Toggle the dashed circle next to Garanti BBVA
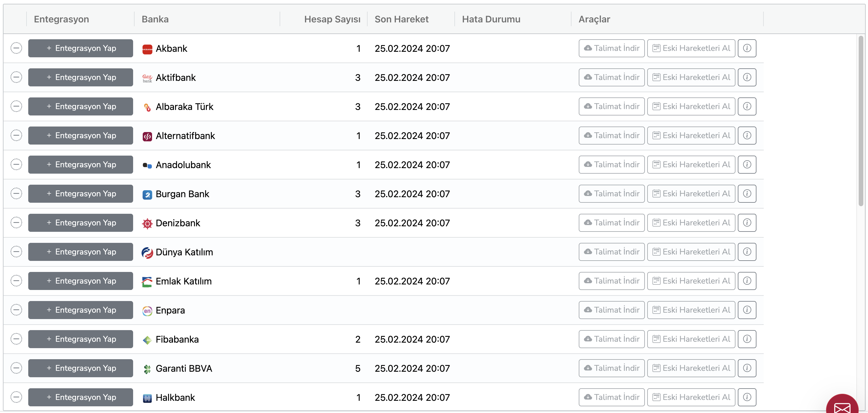868x413 pixels. (x=17, y=368)
